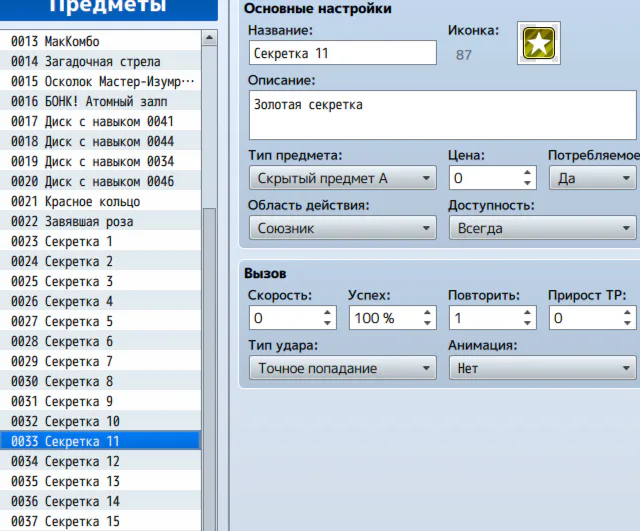The height and width of the screenshot is (531, 640).
Task: Increase Повторить count with up arrow
Action: pyautogui.click(x=527, y=313)
